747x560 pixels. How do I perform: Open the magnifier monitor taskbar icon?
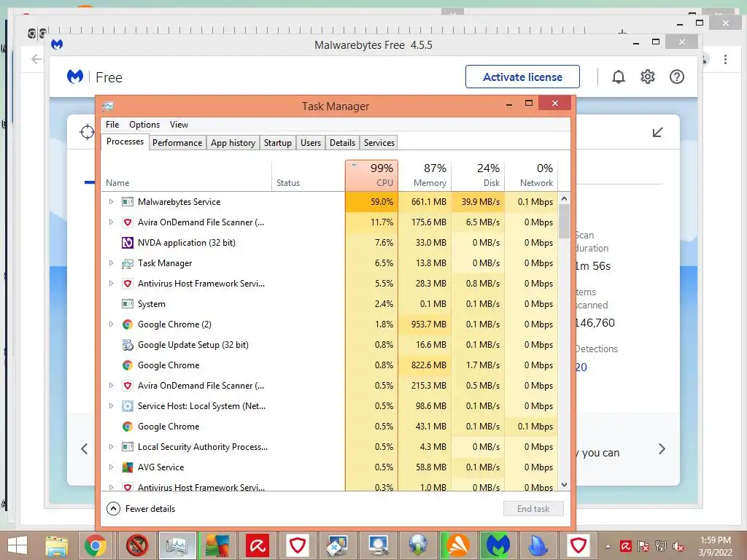(378, 545)
